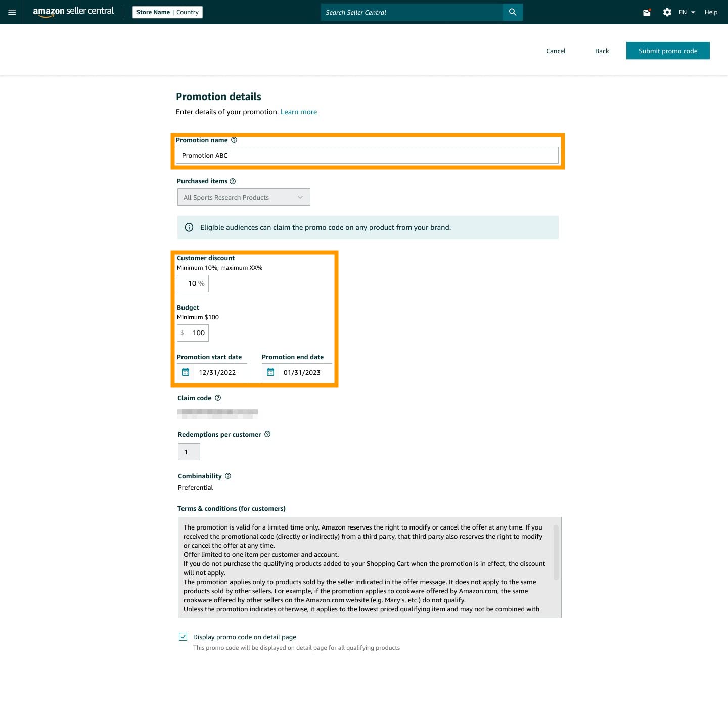Click the Amazon Seller Central logo
This screenshot has height=720, width=728.
coord(73,12)
